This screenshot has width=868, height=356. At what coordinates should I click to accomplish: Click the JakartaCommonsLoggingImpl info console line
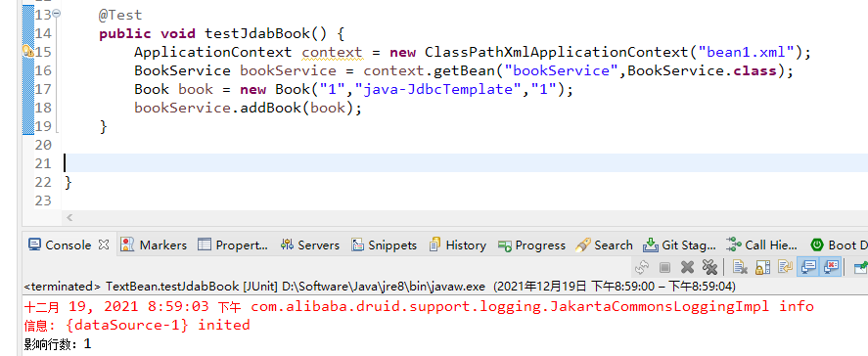coord(419,306)
